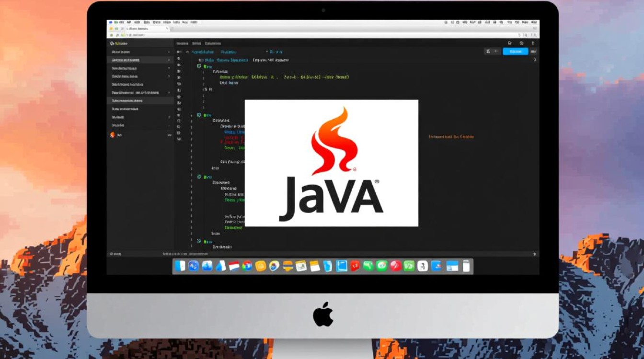Click the Java logo image overlay
Screen dimensions: 644x359
[331, 163]
